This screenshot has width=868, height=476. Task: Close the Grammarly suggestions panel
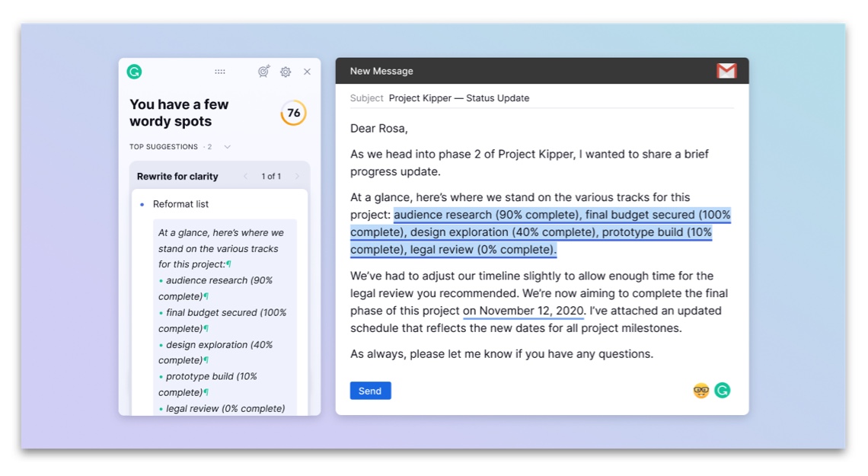(307, 72)
